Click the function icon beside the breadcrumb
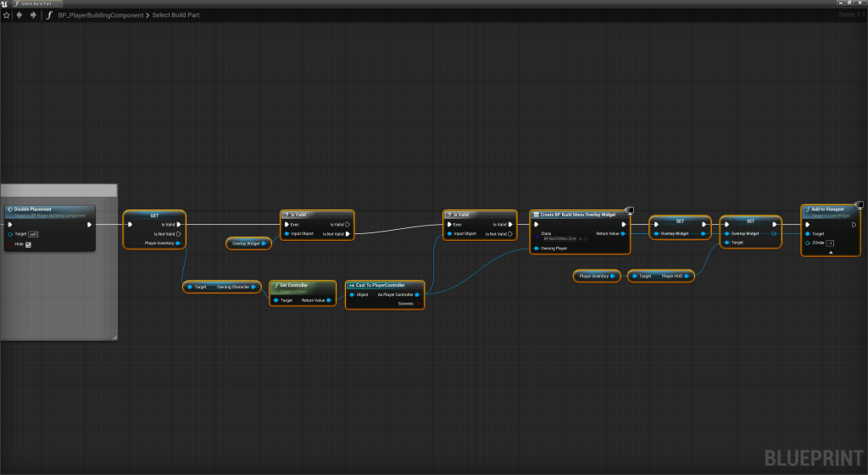Viewport: 868px width, 475px height. [49, 15]
